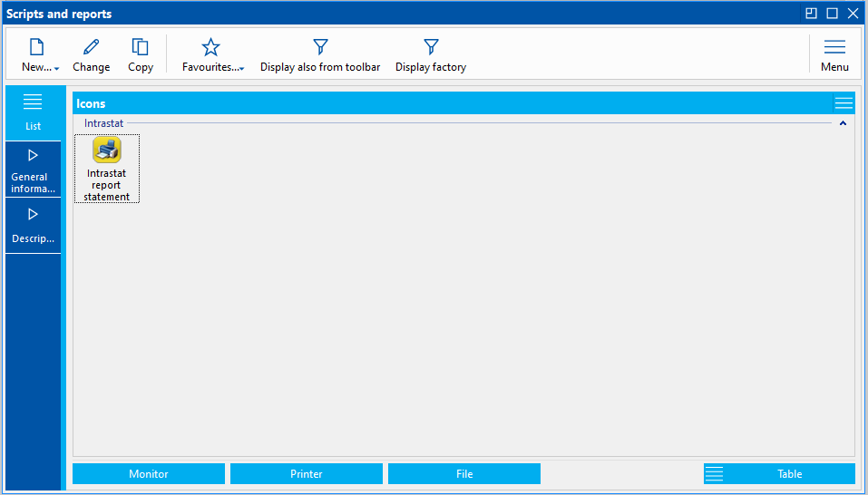The image size is (868, 495).
Task: Select the Intrastat report statement printer icon
Action: point(107,150)
